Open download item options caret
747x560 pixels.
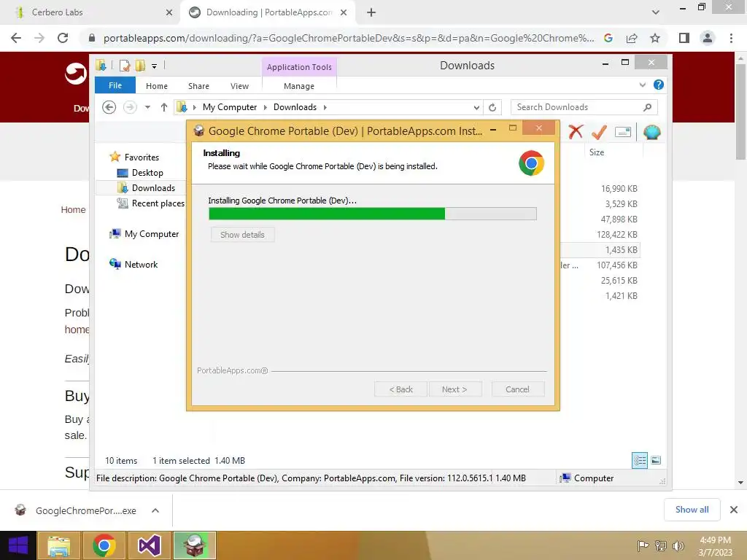(x=155, y=510)
